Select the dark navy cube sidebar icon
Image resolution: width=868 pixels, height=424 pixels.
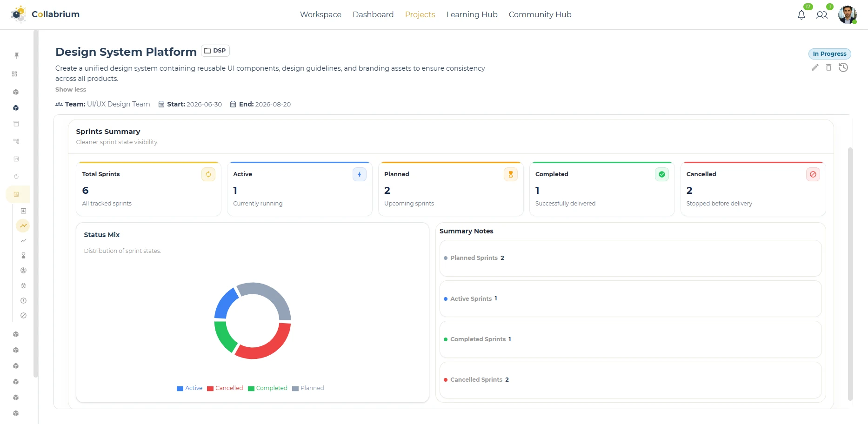pyautogui.click(x=16, y=108)
